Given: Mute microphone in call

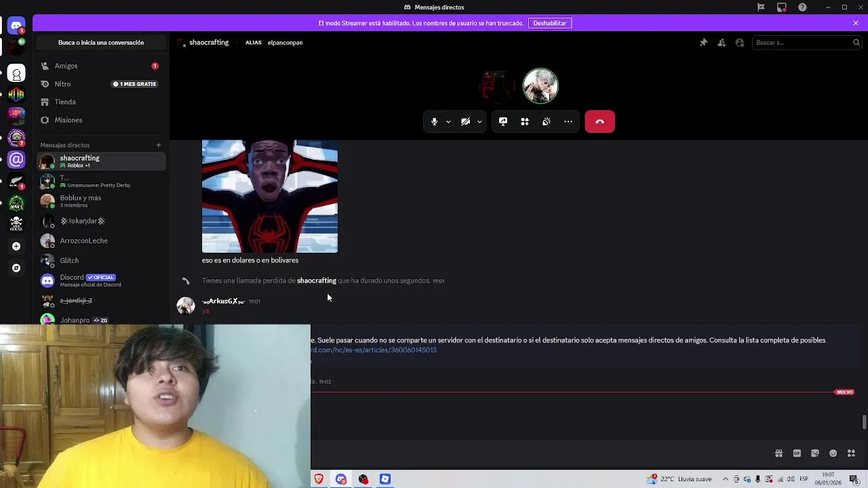Looking at the screenshot, I should (x=435, y=121).
